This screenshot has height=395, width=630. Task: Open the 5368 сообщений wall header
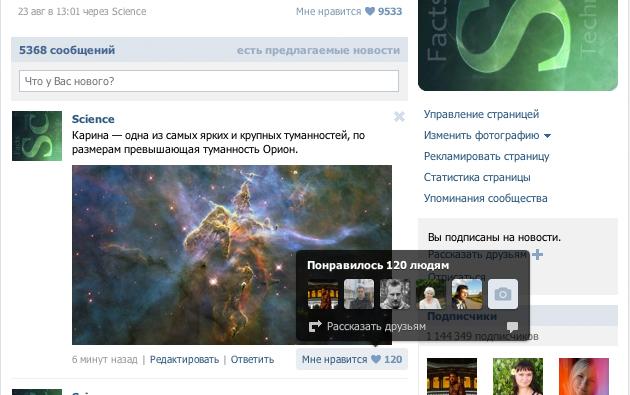67,50
